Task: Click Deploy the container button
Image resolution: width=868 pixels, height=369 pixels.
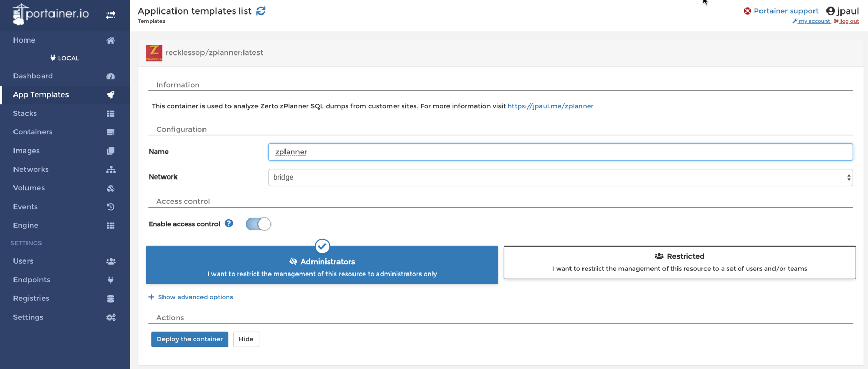Action: coord(189,339)
